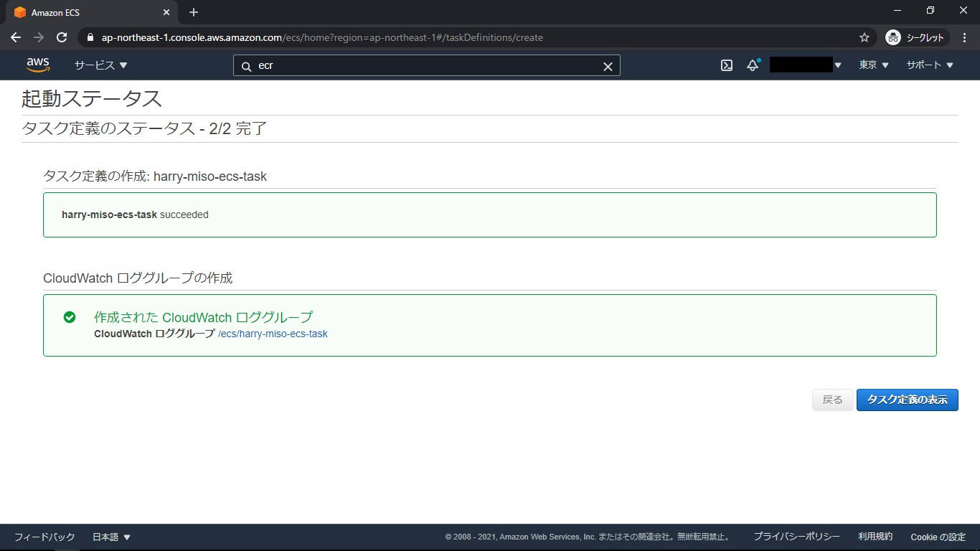Bookmark this page with star icon
980x551 pixels.
click(864, 37)
